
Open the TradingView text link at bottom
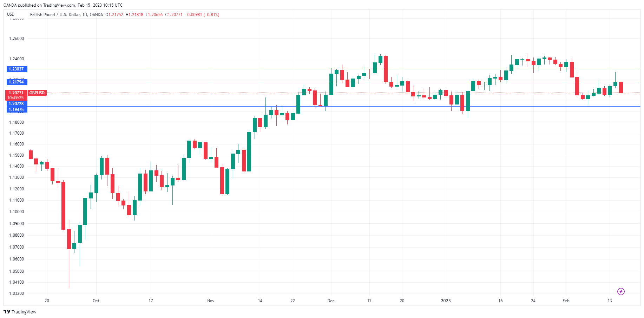click(x=24, y=312)
